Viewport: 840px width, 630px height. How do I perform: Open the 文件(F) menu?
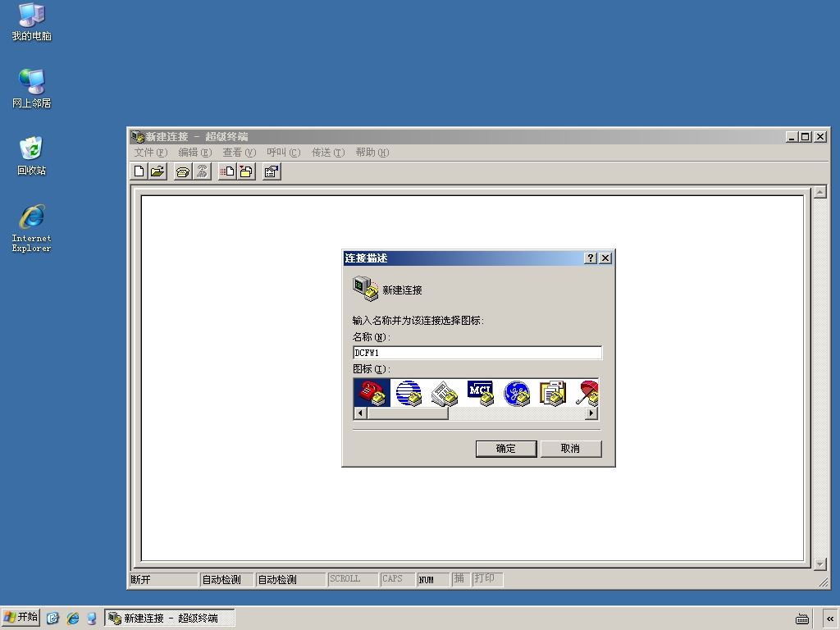[x=151, y=153]
